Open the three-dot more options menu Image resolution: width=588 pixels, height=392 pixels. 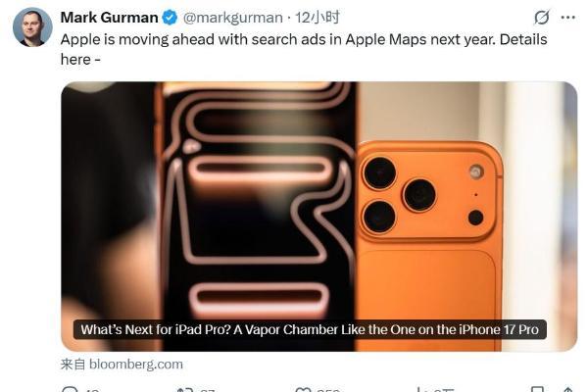[x=567, y=18]
